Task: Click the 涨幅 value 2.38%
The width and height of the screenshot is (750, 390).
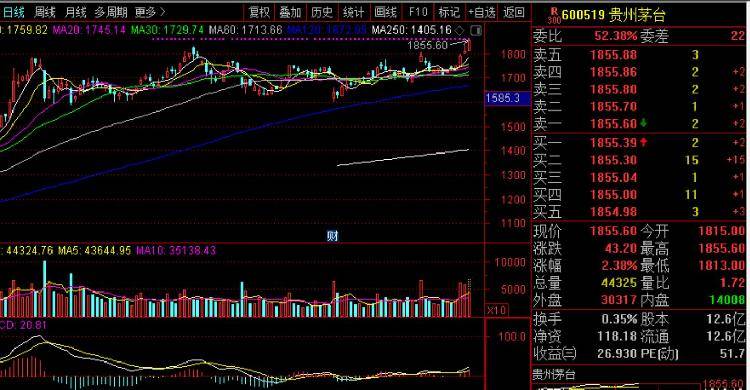Action: pos(619,265)
